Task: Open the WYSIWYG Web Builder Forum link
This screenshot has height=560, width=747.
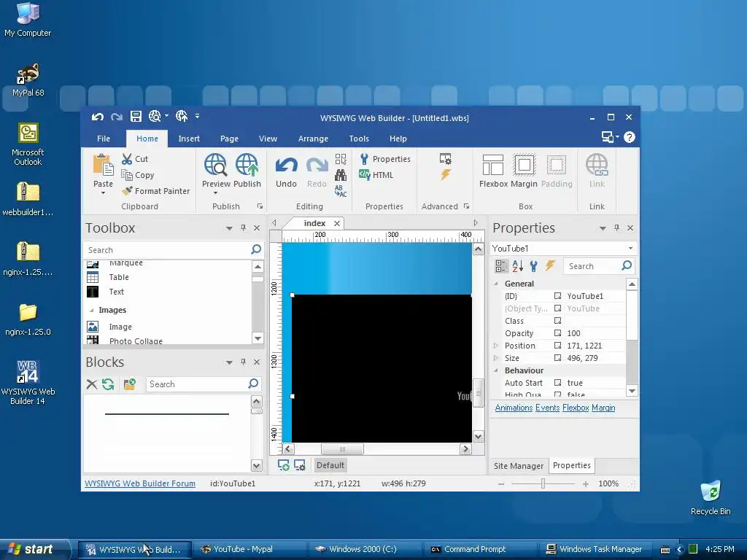Action: click(140, 483)
